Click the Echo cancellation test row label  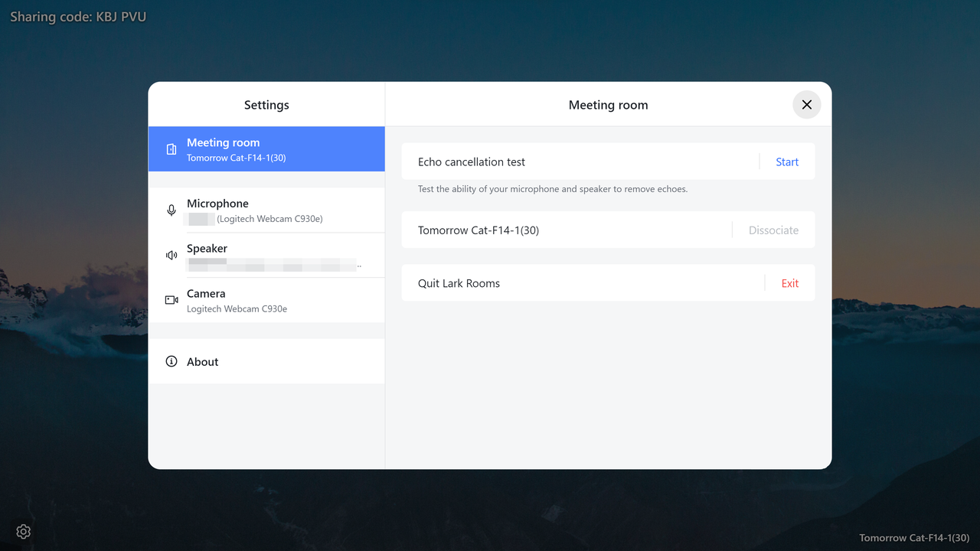click(x=472, y=162)
